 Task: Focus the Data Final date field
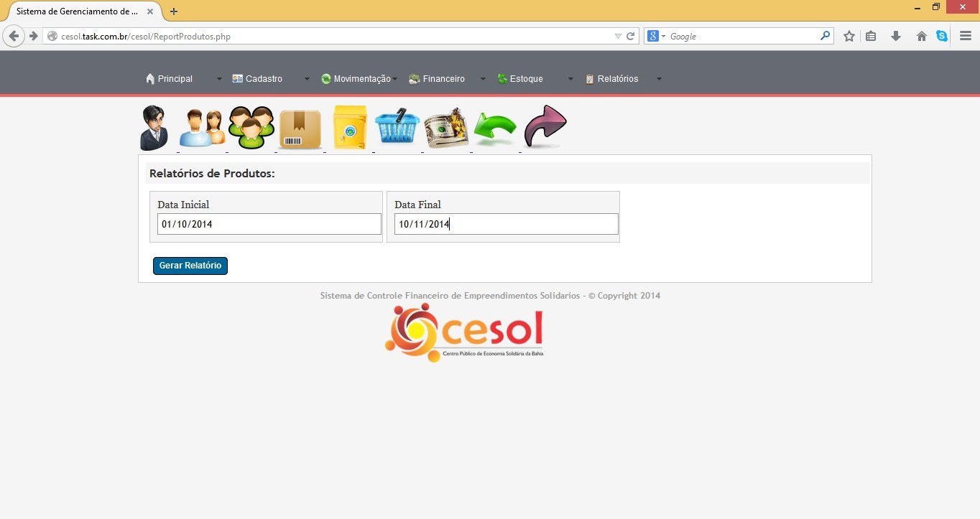506,224
